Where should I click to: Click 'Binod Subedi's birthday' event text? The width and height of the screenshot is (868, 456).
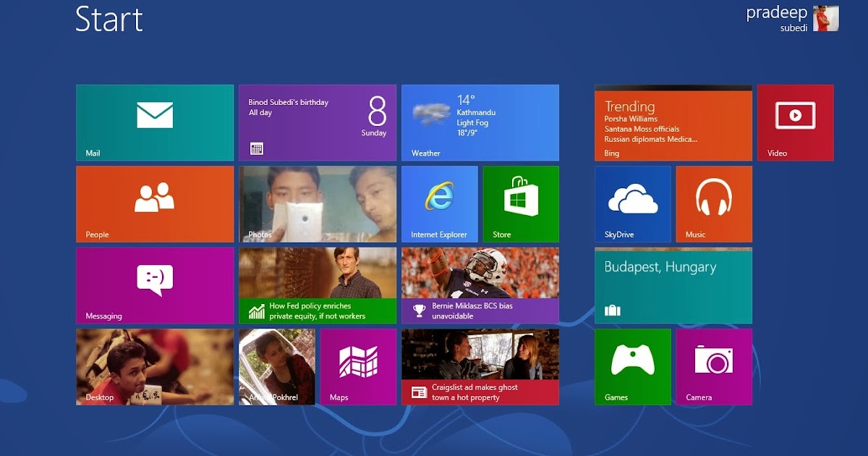click(289, 102)
